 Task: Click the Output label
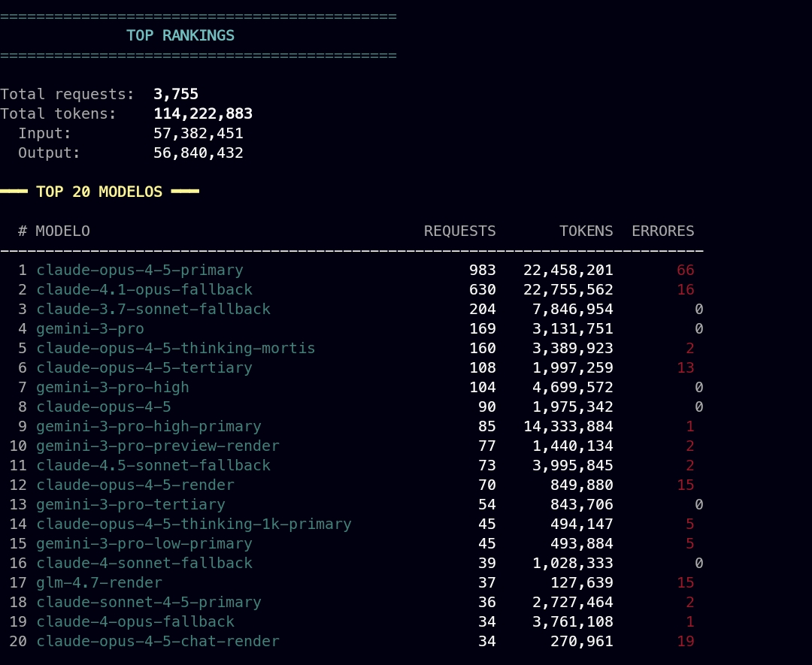pos(49,153)
